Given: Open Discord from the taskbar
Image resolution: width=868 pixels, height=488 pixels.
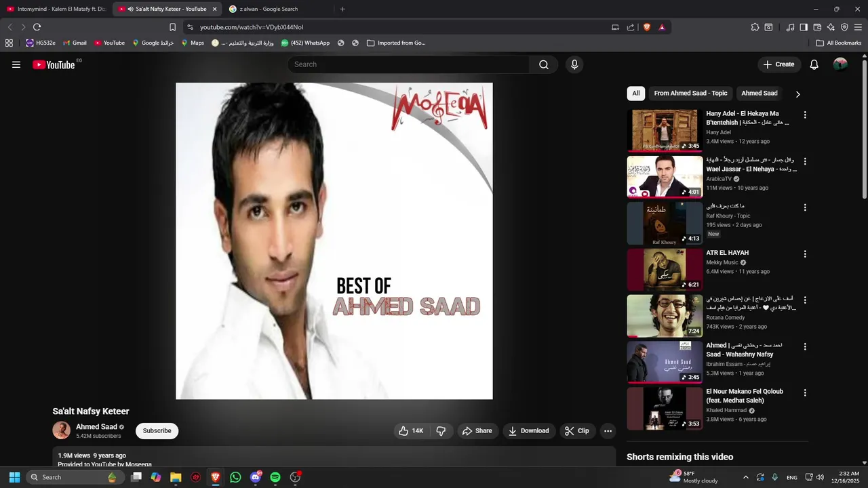Looking at the screenshot, I should coord(256,477).
